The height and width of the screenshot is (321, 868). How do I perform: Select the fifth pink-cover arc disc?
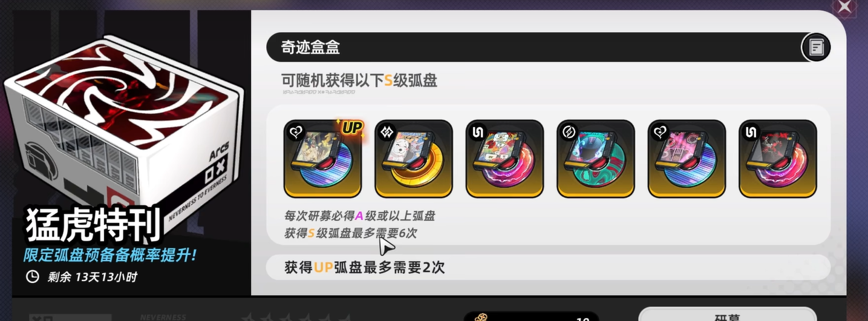687,159
